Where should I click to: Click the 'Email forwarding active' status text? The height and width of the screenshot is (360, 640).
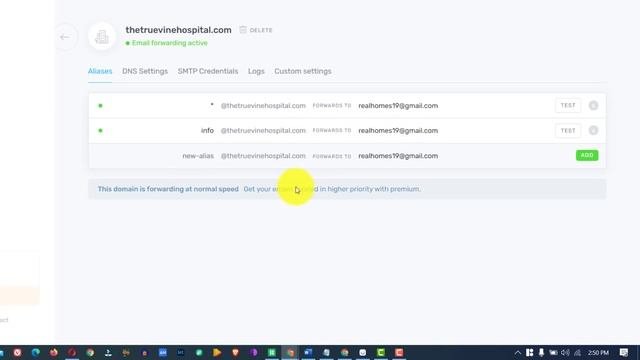tap(169, 43)
